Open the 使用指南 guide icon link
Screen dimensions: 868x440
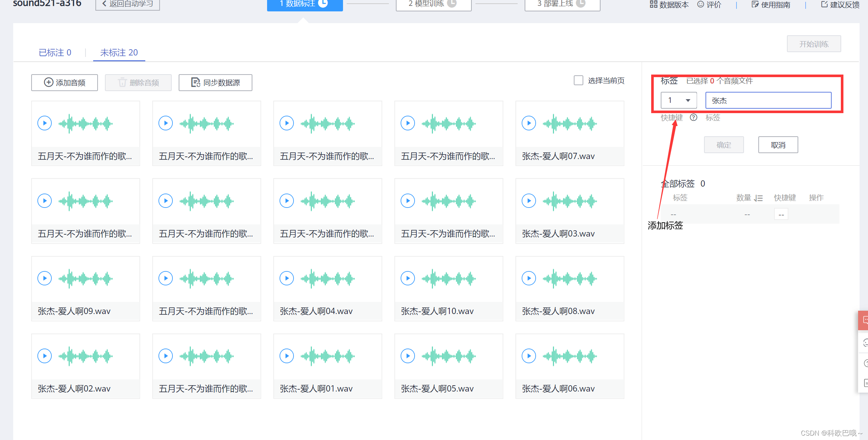click(x=771, y=4)
